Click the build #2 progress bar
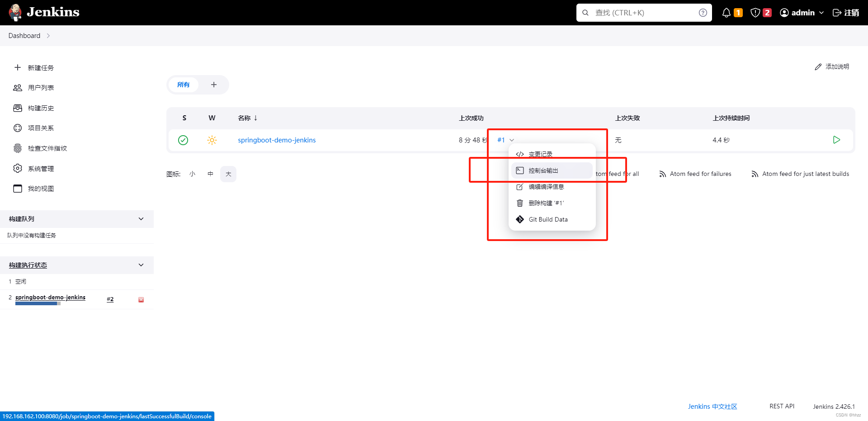 coord(38,304)
